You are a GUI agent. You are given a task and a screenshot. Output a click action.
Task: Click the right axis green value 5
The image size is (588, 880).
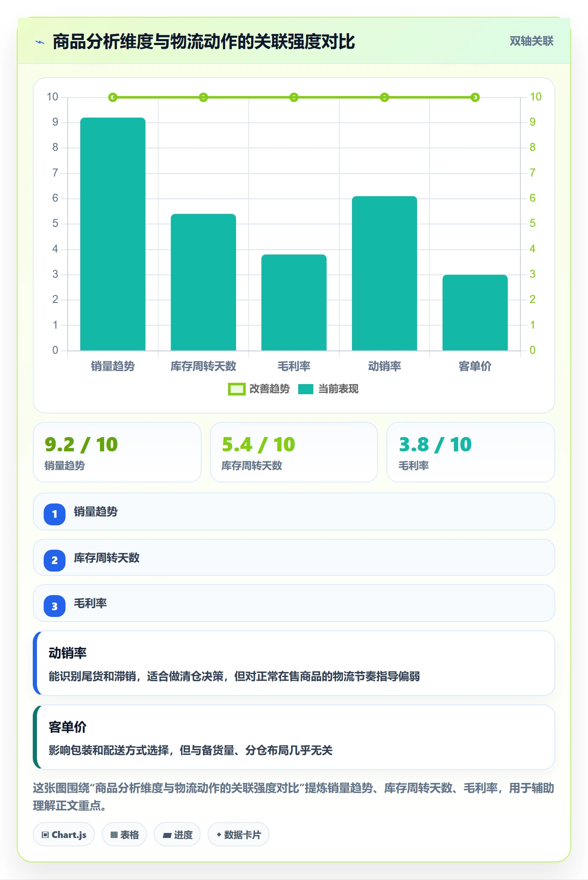coord(533,224)
